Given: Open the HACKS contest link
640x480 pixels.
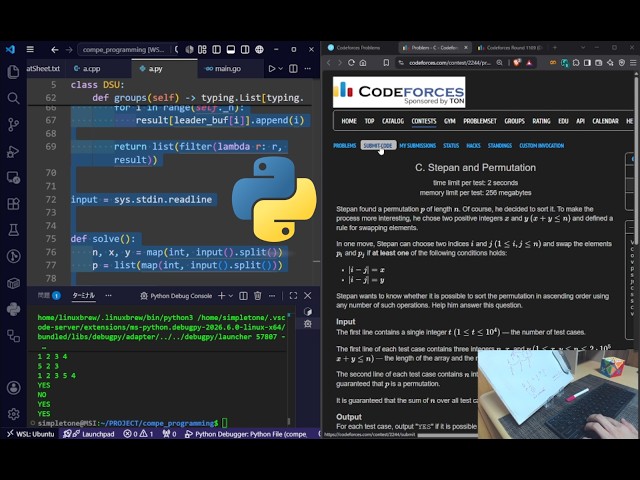Looking at the screenshot, I should coord(473,145).
